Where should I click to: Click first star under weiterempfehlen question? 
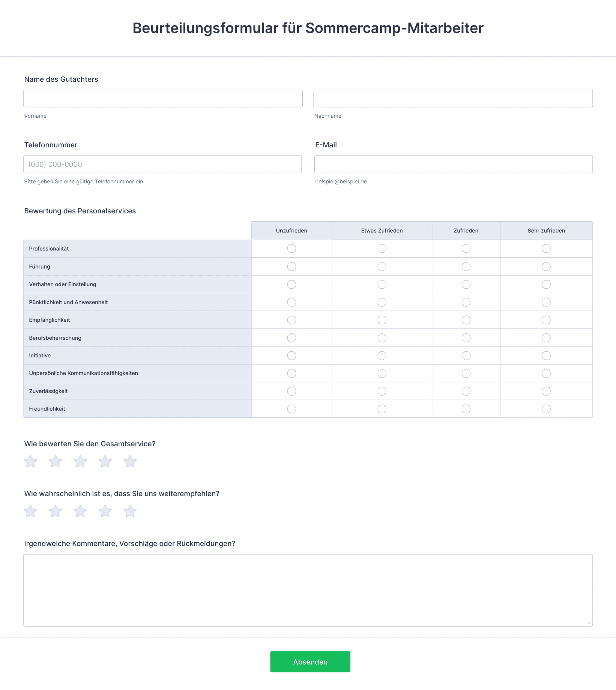(x=30, y=511)
